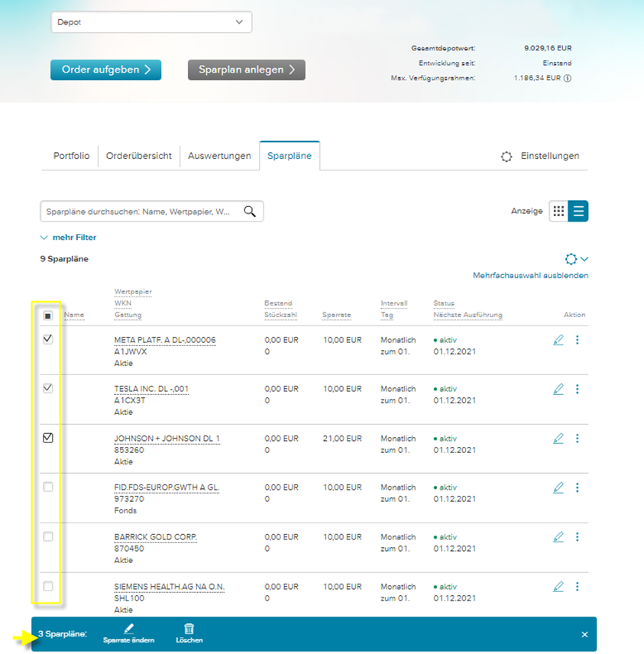This screenshot has height=654, width=644.
Task: Open FID.FDS-EUROP.GWTH A GL. link
Action: [167, 487]
